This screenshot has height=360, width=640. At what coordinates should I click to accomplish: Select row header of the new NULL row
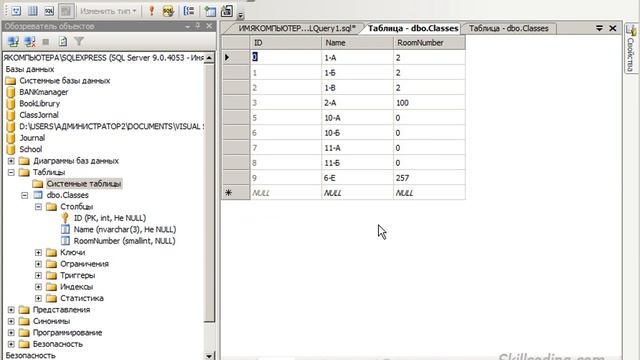point(236,193)
